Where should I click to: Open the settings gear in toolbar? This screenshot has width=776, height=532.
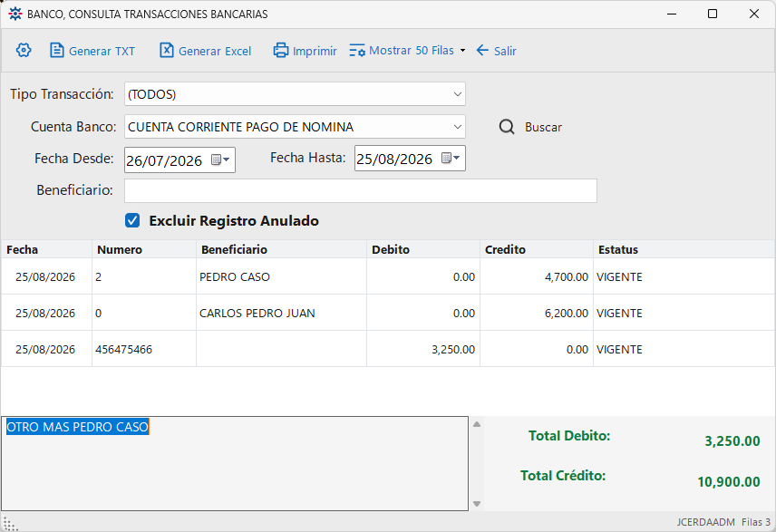(24, 50)
